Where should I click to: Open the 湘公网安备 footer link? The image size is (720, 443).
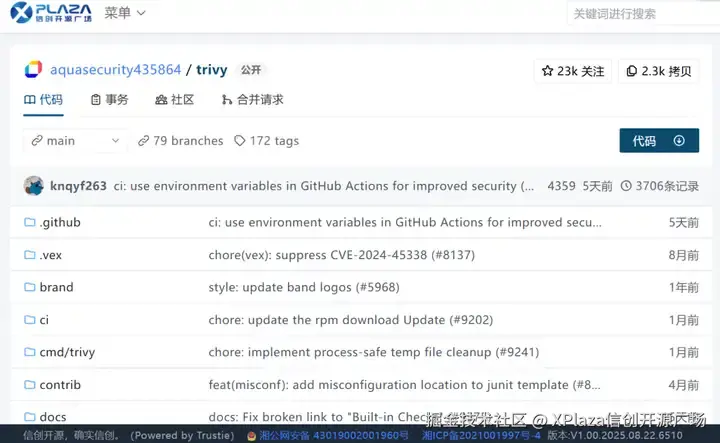click(x=334, y=435)
